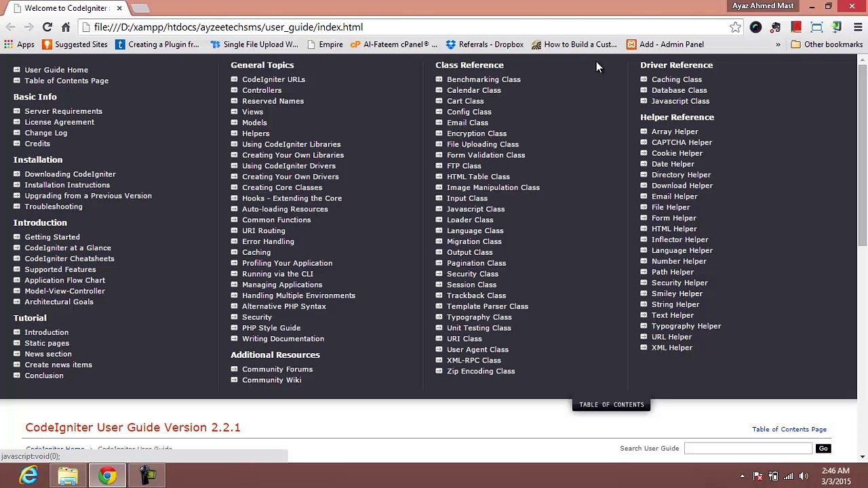868x488 pixels.
Task: Open the camcorder recorder app in taskbar
Action: (147, 476)
